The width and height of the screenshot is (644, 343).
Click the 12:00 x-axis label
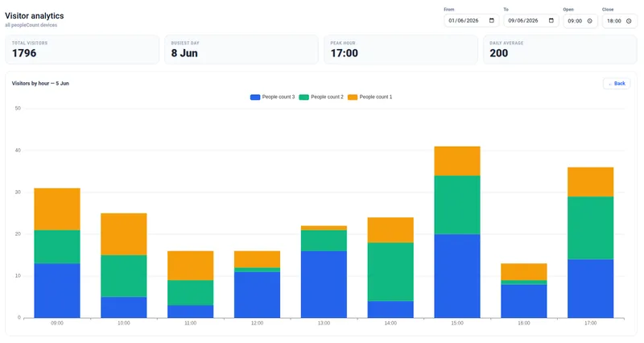tap(257, 324)
